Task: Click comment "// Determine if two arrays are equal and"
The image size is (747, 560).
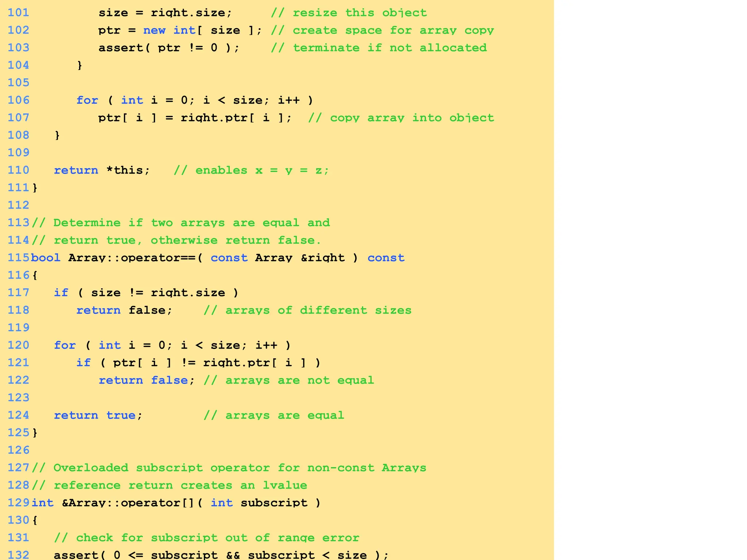Action: tap(181, 223)
